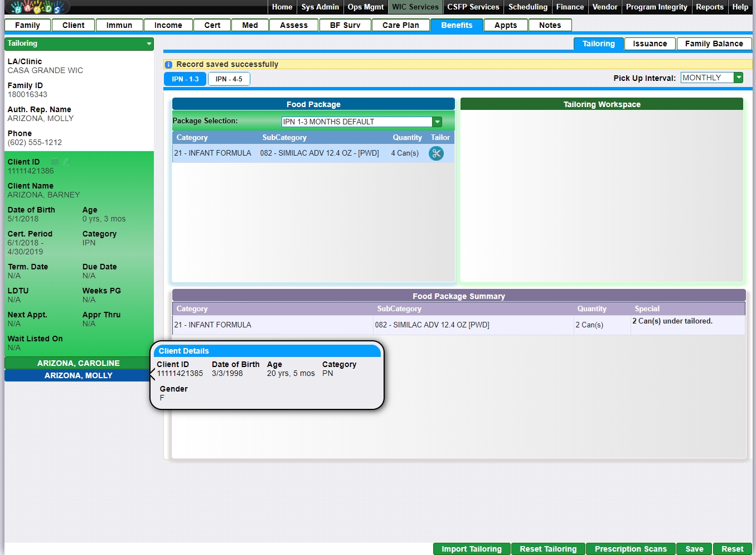Image resolution: width=756 pixels, height=555 pixels.
Task: Select family member ARIZONA, CAROLINE
Action: (x=79, y=363)
